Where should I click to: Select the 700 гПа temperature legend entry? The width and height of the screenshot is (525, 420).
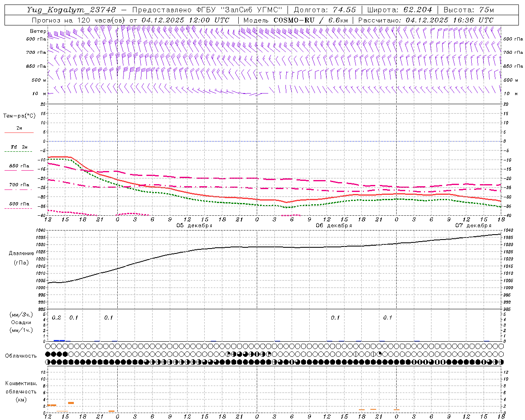[x=19, y=185]
